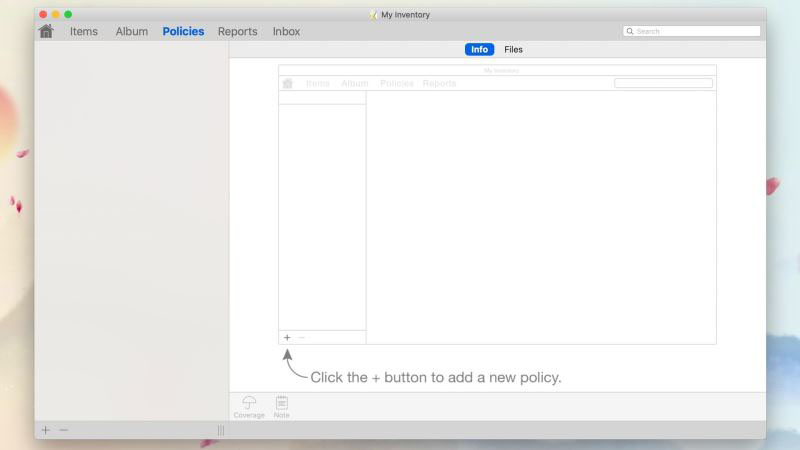Minimize the My Inventory window

tap(56, 14)
